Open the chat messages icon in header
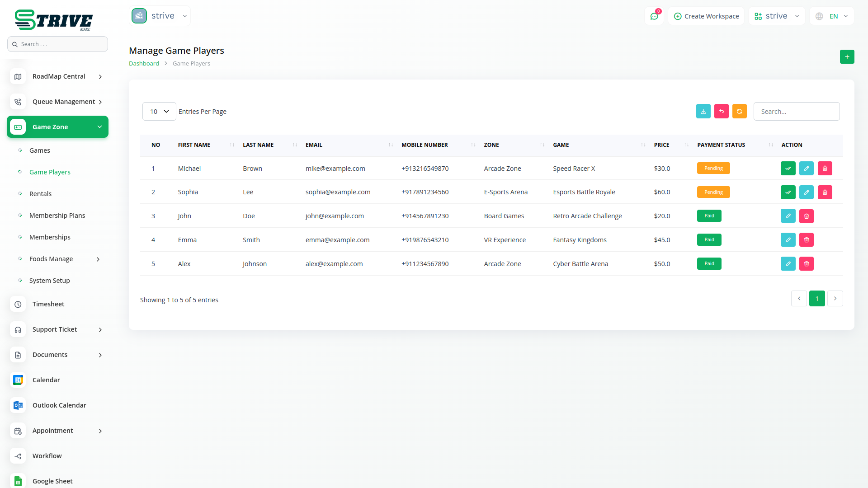The height and width of the screenshot is (488, 868). [654, 16]
